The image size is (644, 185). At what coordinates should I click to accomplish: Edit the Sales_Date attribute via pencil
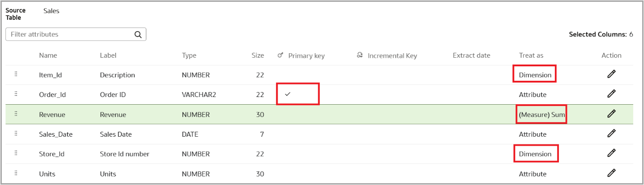pyautogui.click(x=611, y=134)
